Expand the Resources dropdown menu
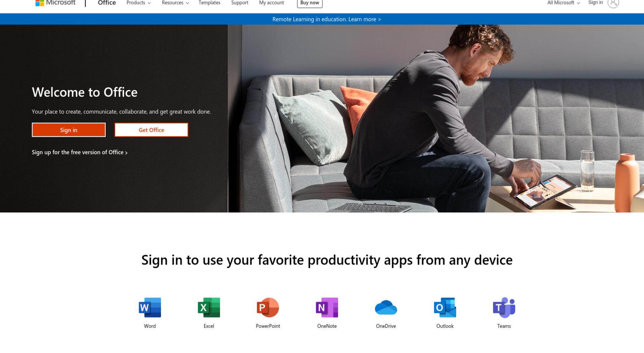The height and width of the screenshot is (353, 644). coord(175,3)
